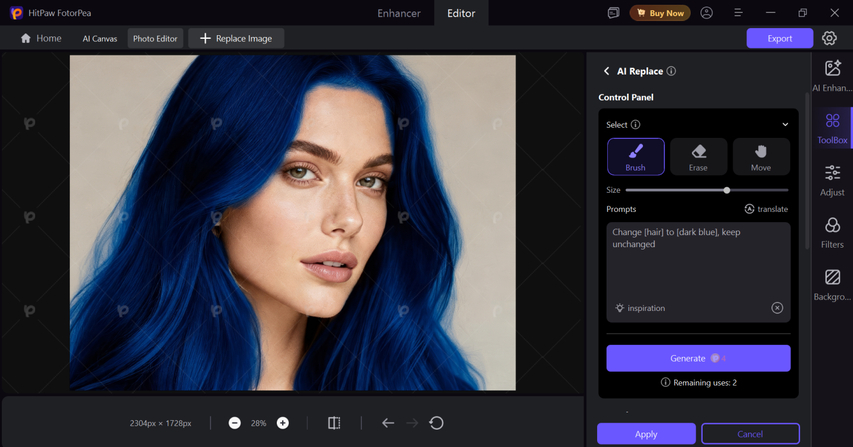Open AI Canvas
This screenshot has width=853, height=447.
coord(100,39)
